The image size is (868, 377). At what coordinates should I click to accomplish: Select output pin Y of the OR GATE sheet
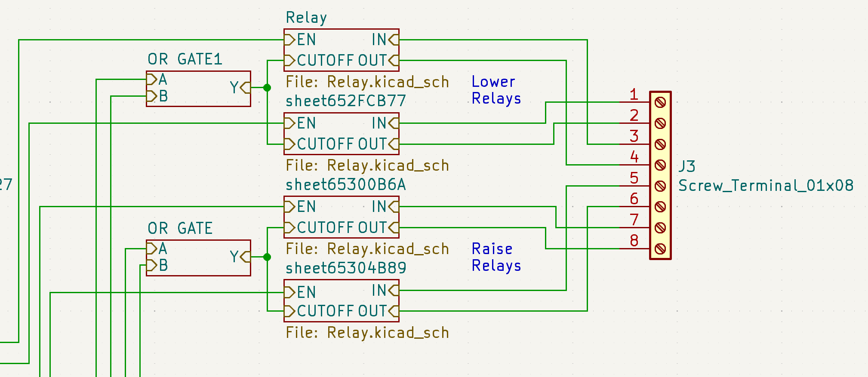tap(240, 257)
